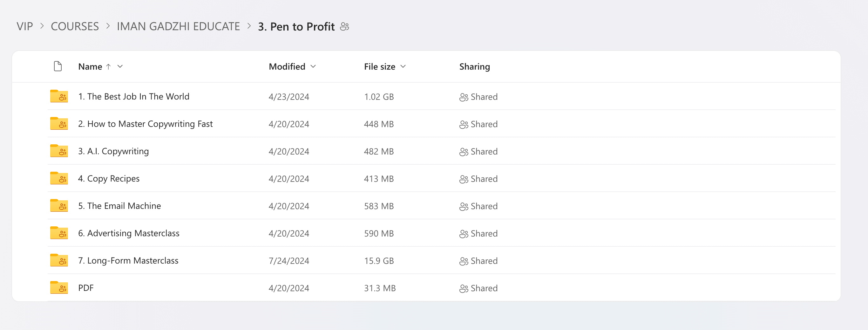Go to IMAN GADZHI EDUCATE breadcrumb
This screenshot has width=868, height=330.
pyautogui.click(x=178, y=26)
